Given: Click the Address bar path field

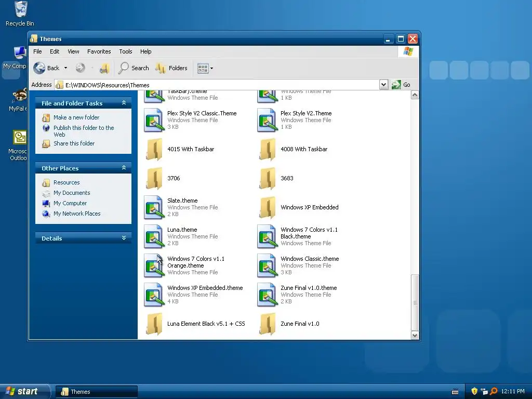Looking at the screenshot, I should tap(217, 85).
